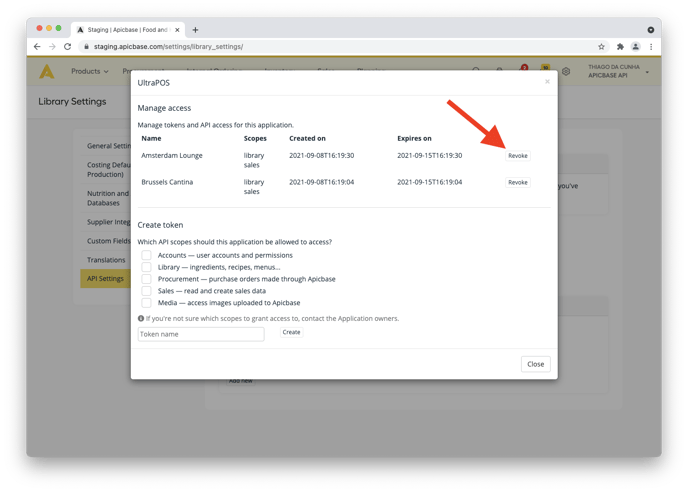Click the Amsterdam Lounge token name

coord(172,155)
